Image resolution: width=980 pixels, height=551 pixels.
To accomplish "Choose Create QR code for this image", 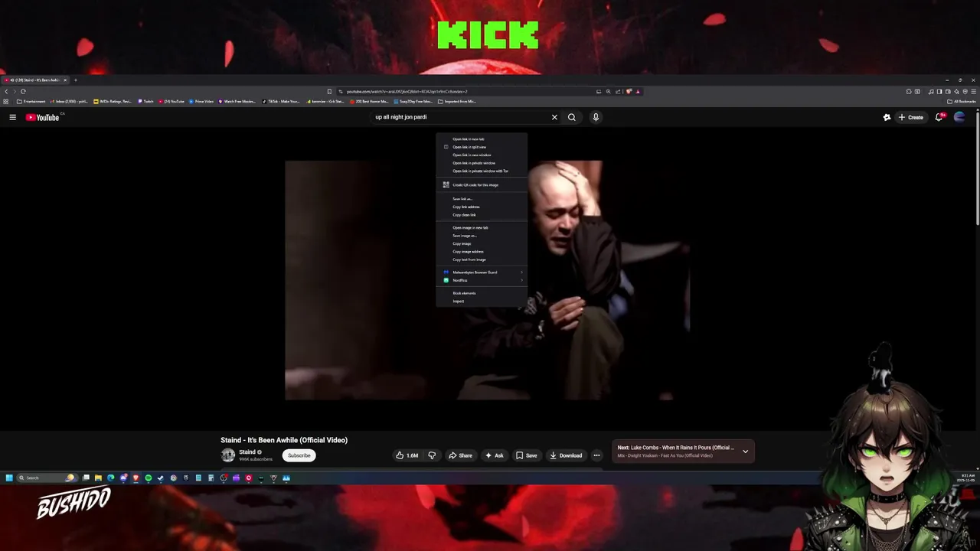I will point(482,185).
